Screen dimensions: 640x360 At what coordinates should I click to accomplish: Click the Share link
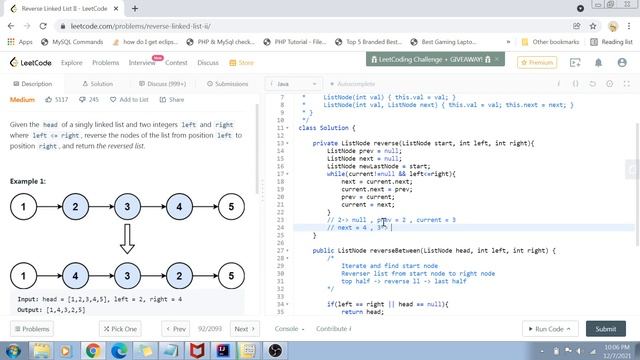[x=172, y=100]
